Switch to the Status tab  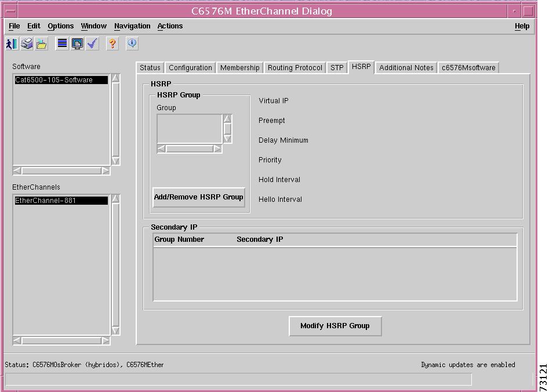click(150, 68)
